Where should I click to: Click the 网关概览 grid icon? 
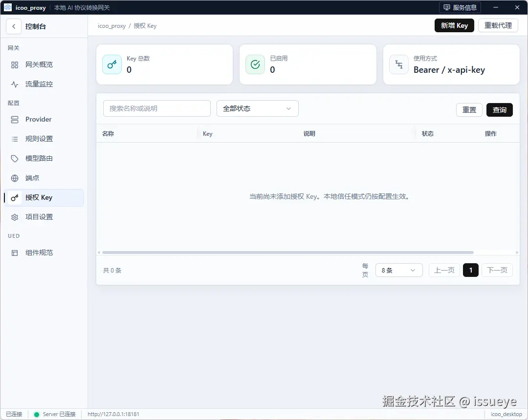click(x=15, y=65)
